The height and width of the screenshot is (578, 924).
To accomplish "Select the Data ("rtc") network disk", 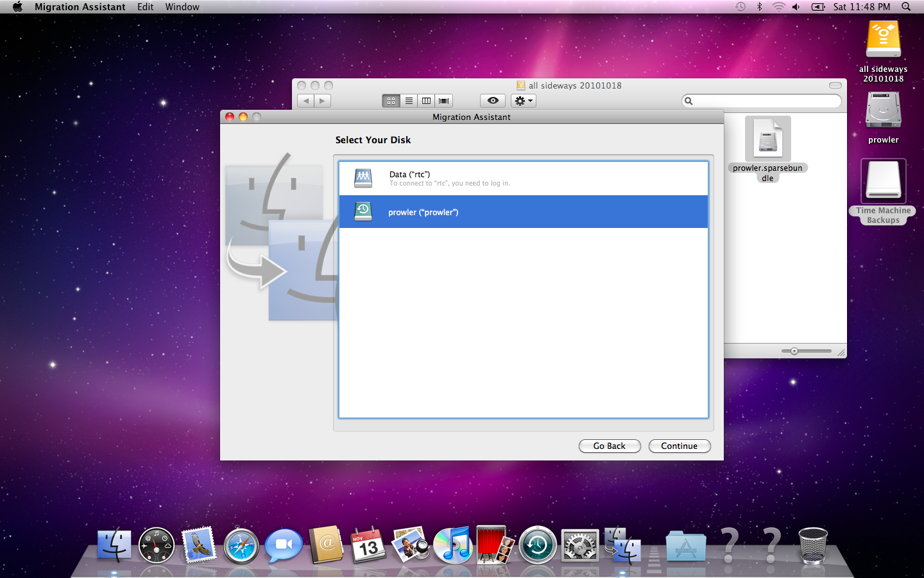I will [522, 179].
